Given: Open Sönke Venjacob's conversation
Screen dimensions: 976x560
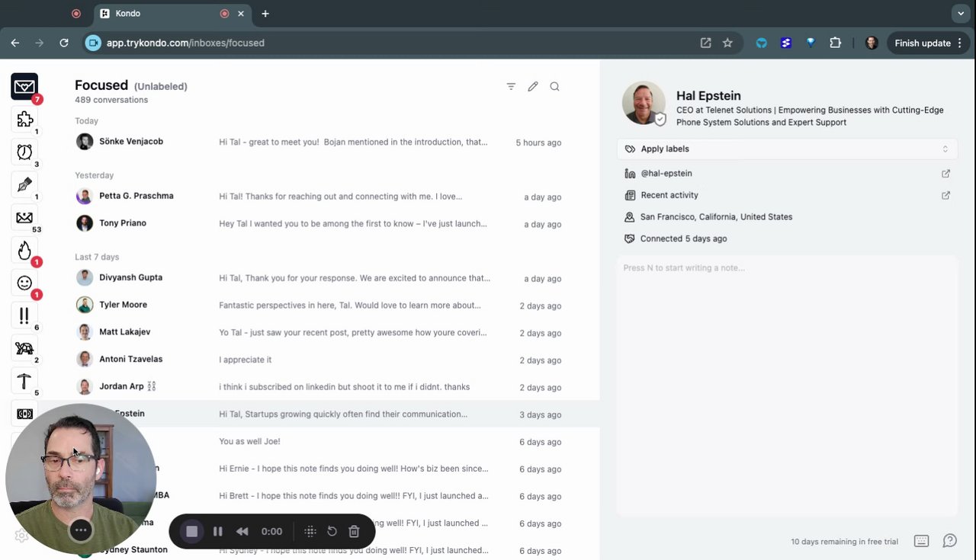Looking at the screenshot, I should 319,142.
